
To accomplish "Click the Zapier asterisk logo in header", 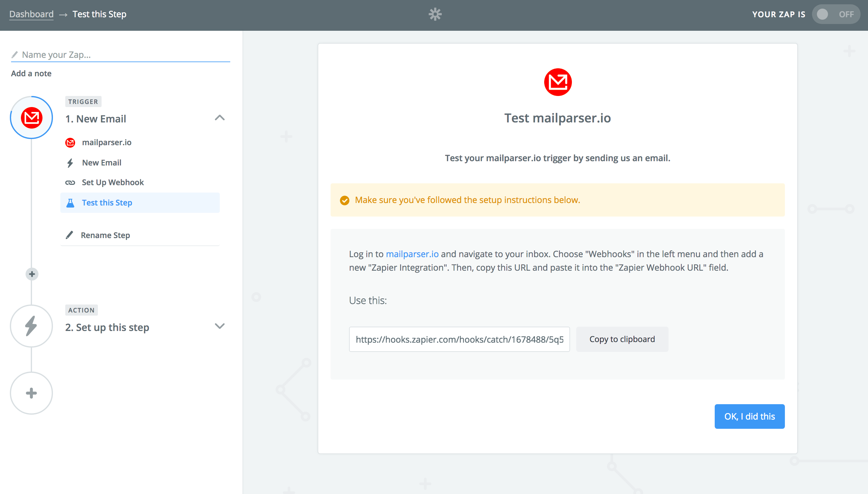I will coord(435,14).
